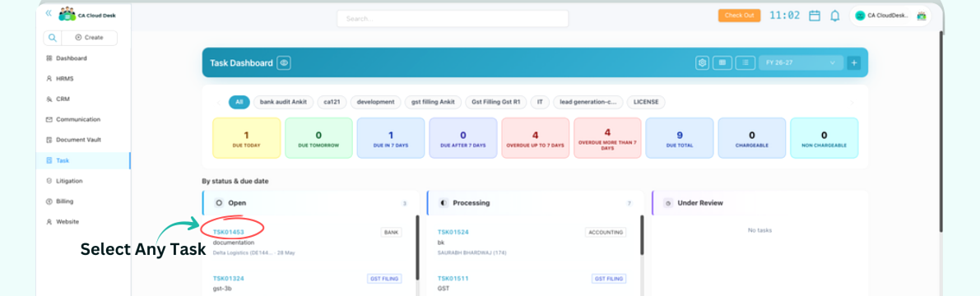Filter by IT chip
The height and width of the screenshot is (296, 980).
[540, 102]
